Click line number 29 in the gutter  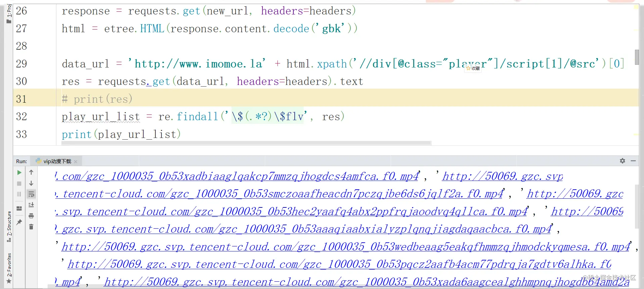tap(21, 64)
